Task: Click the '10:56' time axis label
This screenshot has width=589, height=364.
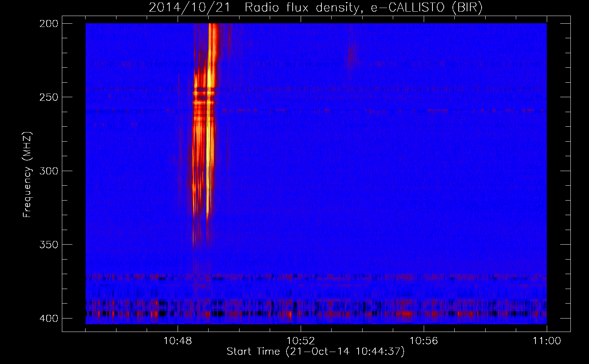Action: pos(424,341)
